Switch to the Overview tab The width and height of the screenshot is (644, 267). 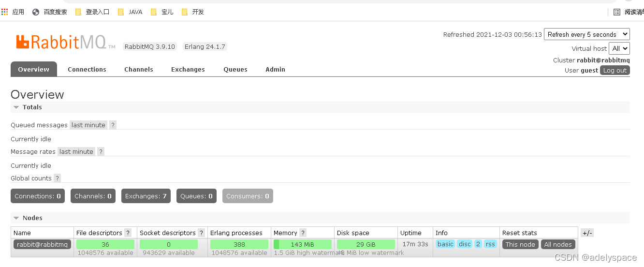34,69
